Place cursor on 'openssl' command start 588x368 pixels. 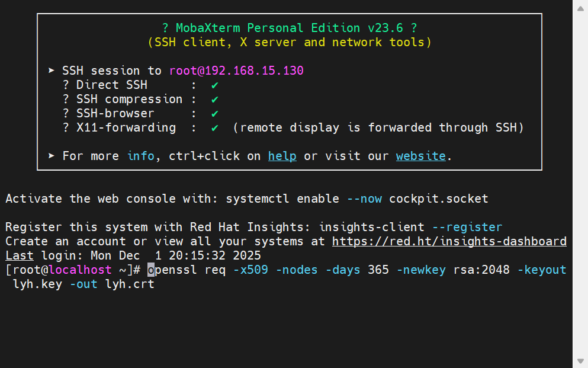click(151, 270)
